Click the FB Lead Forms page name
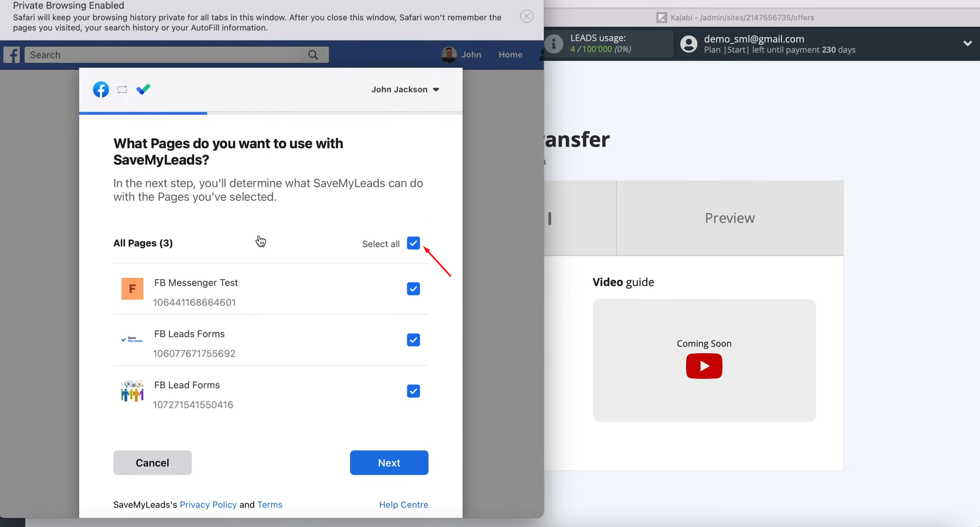Screen dimensions: 980x527 [187, 385]
